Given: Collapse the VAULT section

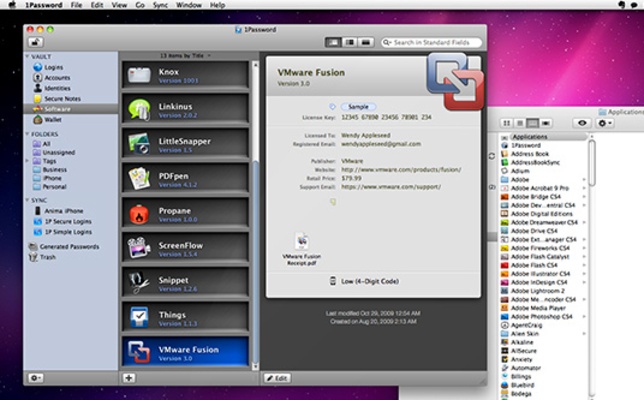Looking at the screenshot, I should (x=27, y=56).
